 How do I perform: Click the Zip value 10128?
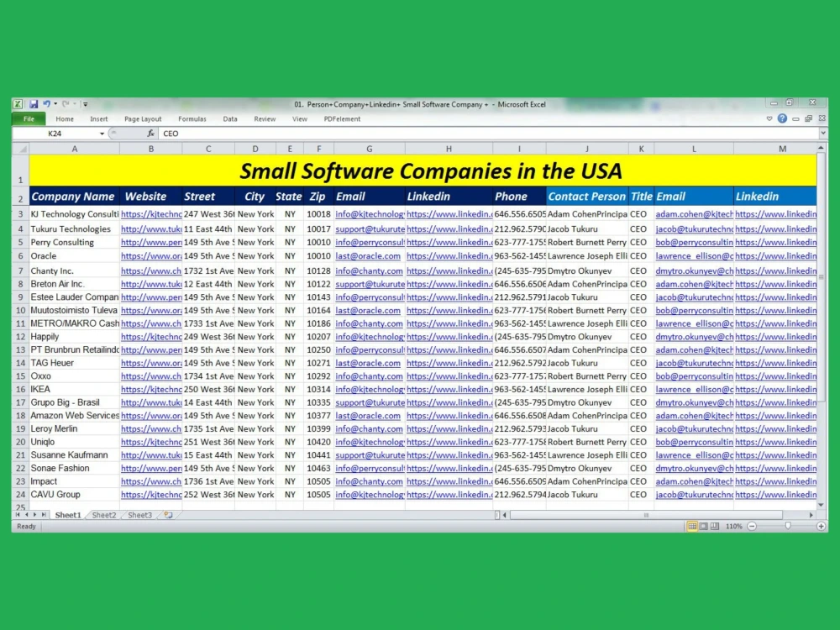click(x=318, y=270)
